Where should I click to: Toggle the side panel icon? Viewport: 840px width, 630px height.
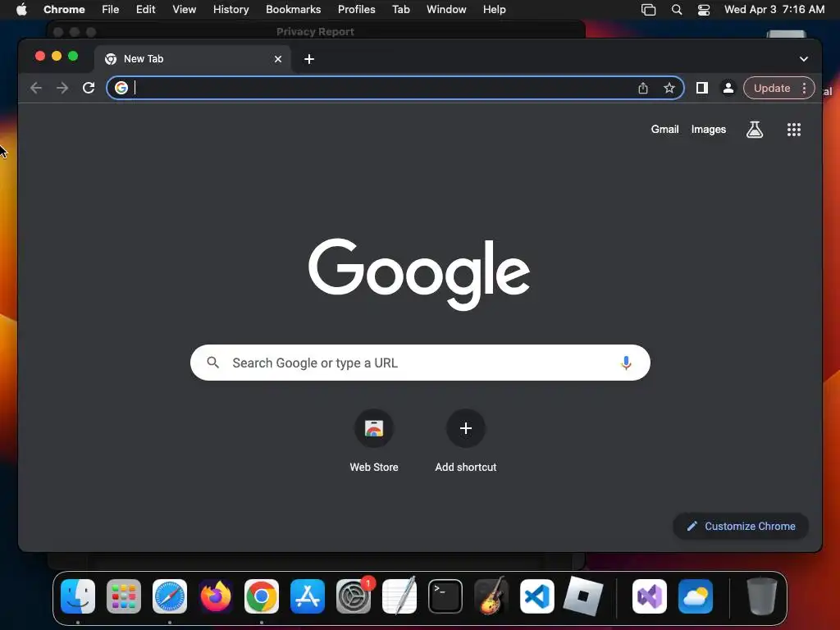[702, 88]
